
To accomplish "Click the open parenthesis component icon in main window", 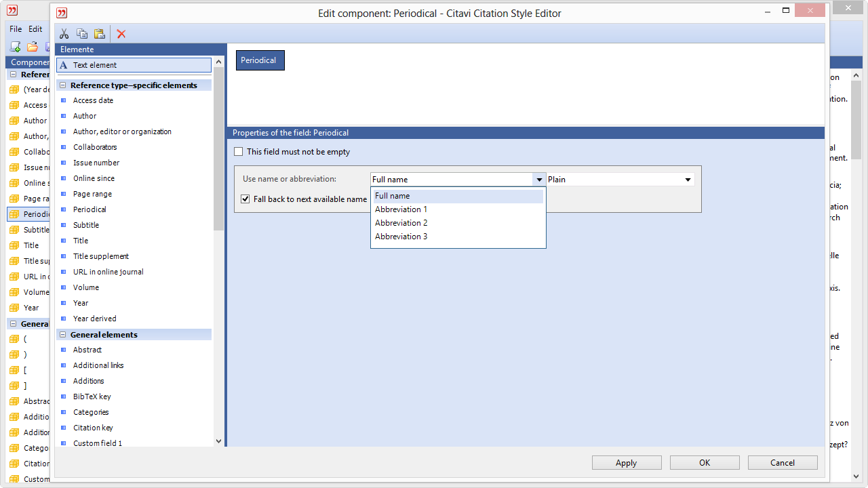I will [14, 339].
